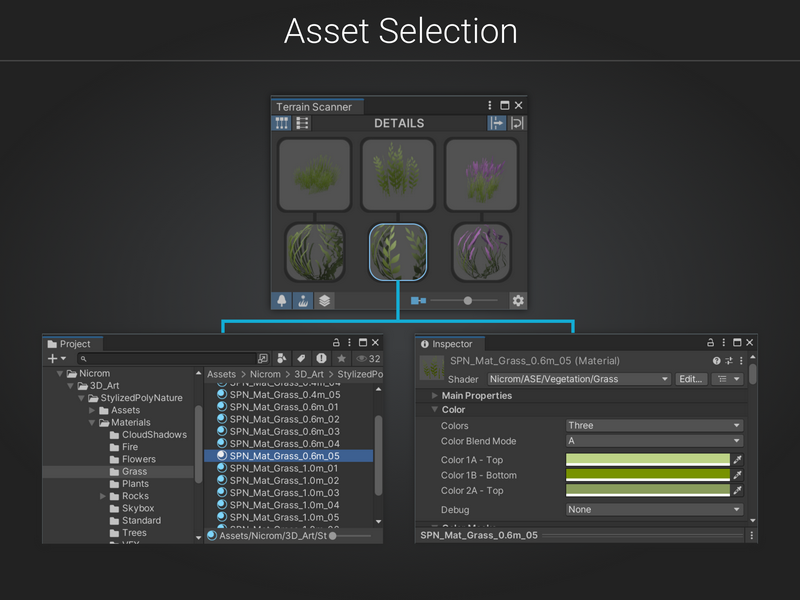The width and height of the screenshot is (800, 600).
Task: Switch Terrain Scanner to list tree view
Action: (302, 123)
